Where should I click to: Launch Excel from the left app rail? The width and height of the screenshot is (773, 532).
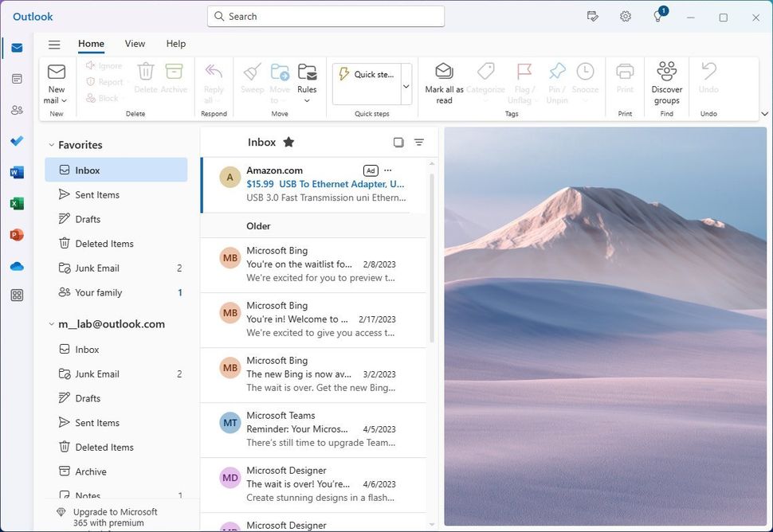pos(17,203)
